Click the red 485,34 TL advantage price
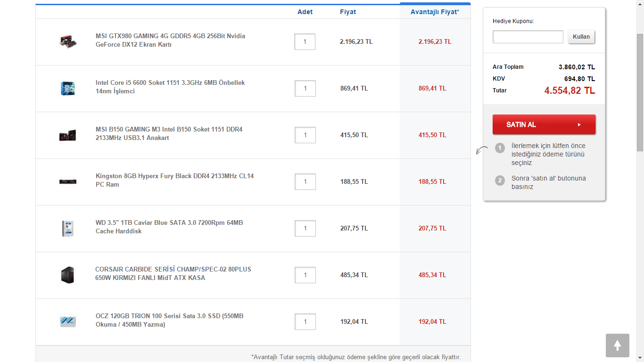 click(432, 275)
